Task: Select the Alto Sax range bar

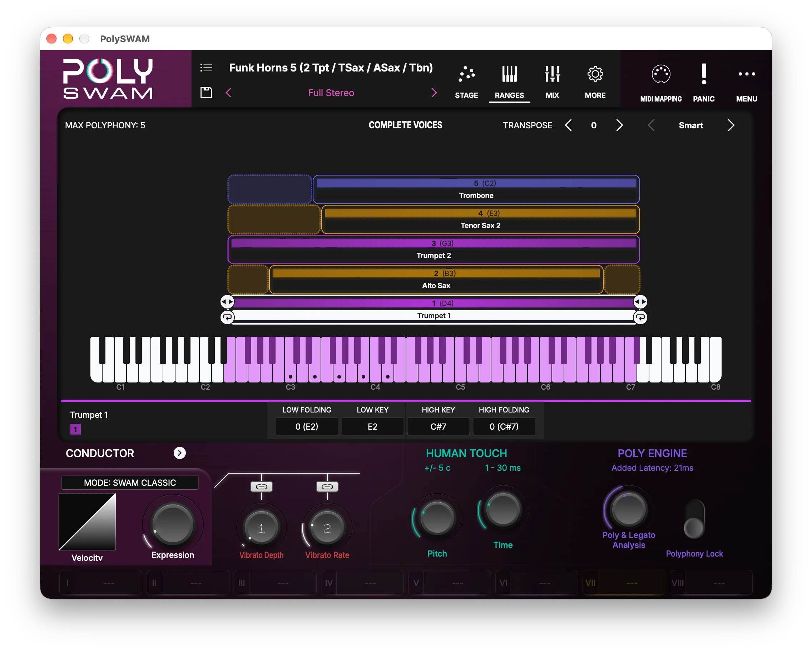Action: click(x=436, y=280)
